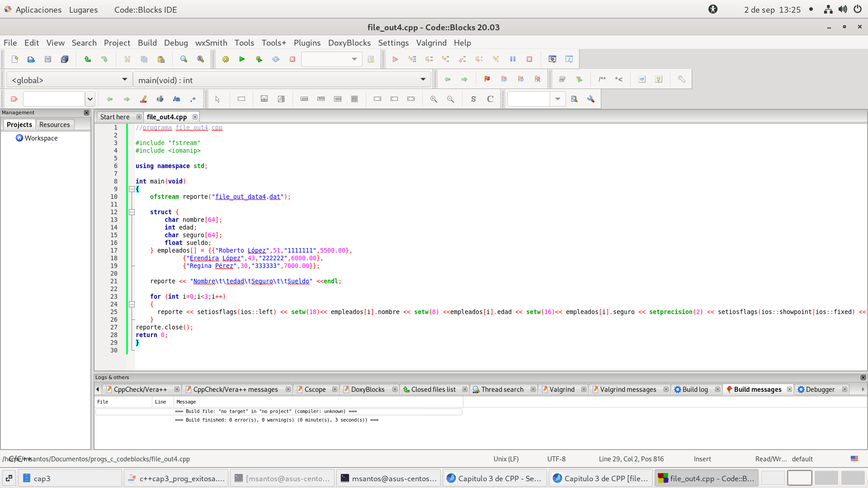This screenshot has height=488, width=868.
Task: Click the Build gear icon
Action: click(226, 59)
